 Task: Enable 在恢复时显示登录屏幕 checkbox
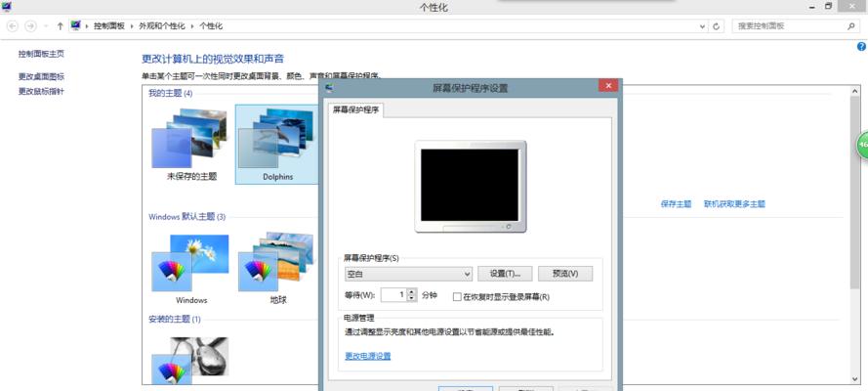tap(457, 297)
